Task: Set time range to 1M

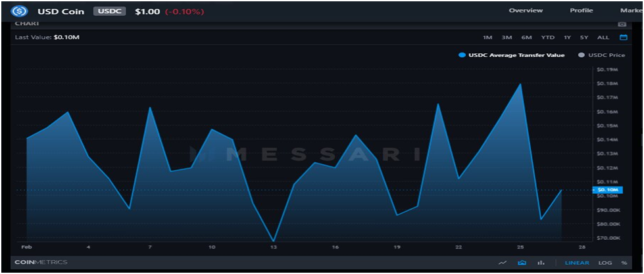Action: coord(487,37)
